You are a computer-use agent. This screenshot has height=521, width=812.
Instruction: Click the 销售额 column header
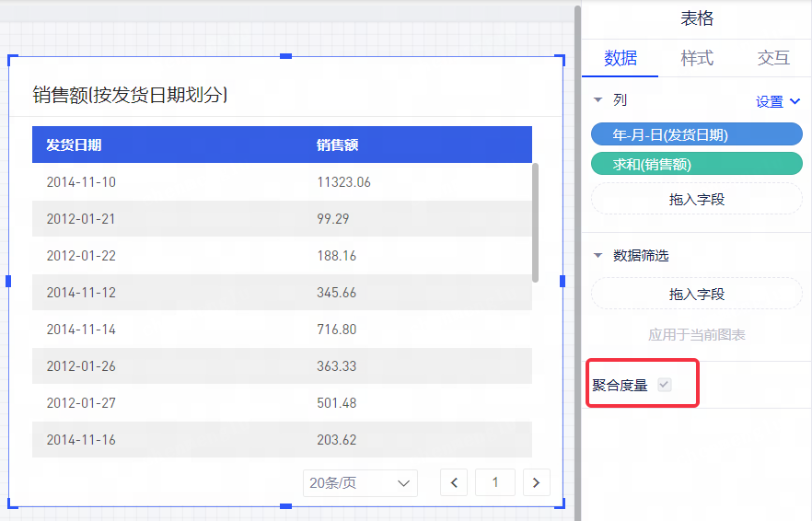pos(337,145)
